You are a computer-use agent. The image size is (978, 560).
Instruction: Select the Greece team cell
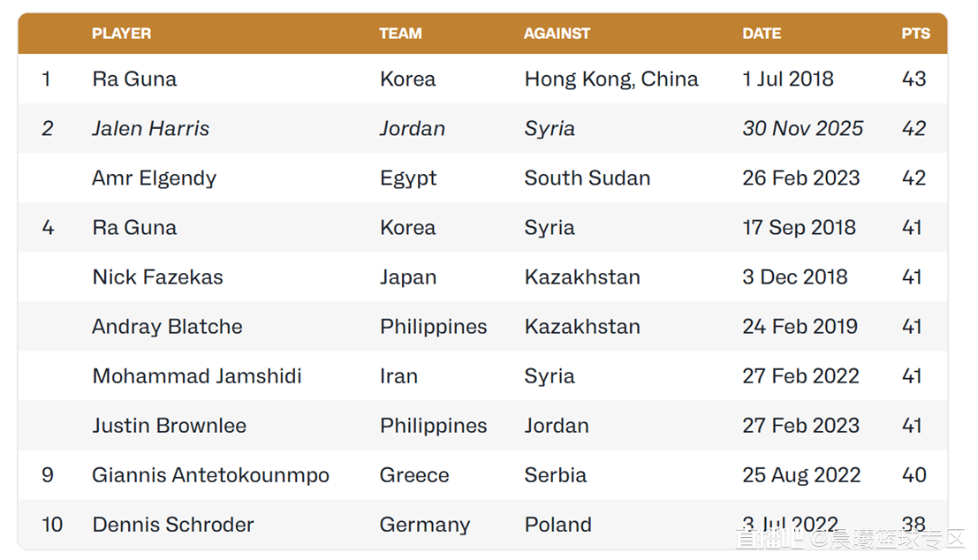414,475
